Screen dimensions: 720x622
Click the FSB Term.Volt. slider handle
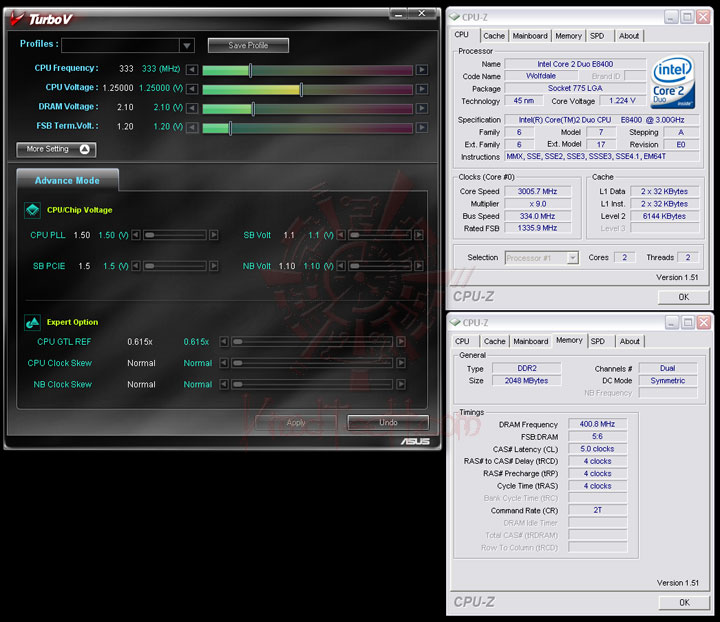coord(230,128)
